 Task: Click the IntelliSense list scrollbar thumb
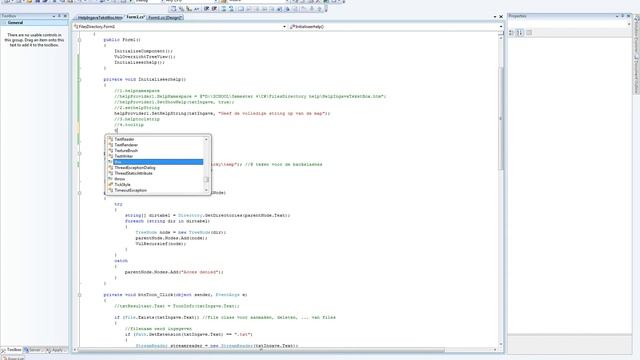coord(206,180)
